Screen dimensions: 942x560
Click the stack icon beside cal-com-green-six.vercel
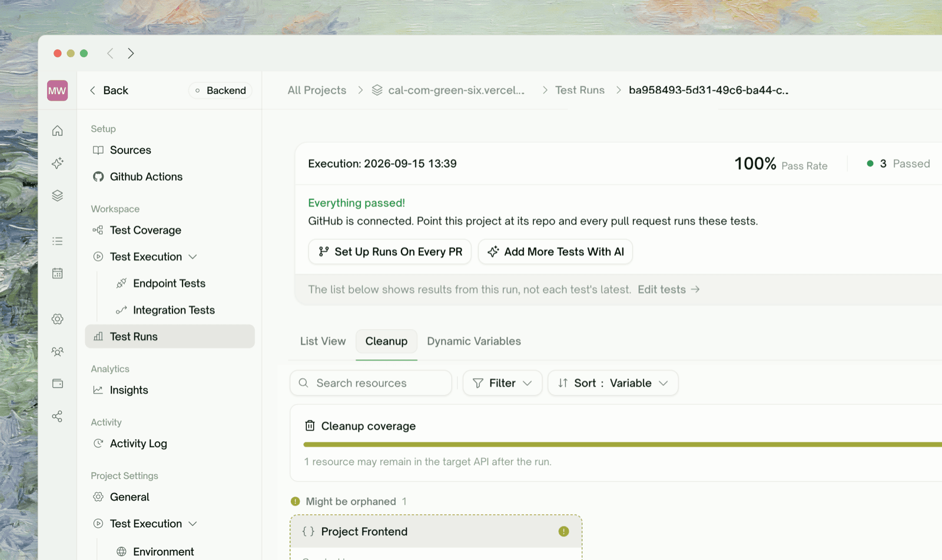tap(377, 90)
